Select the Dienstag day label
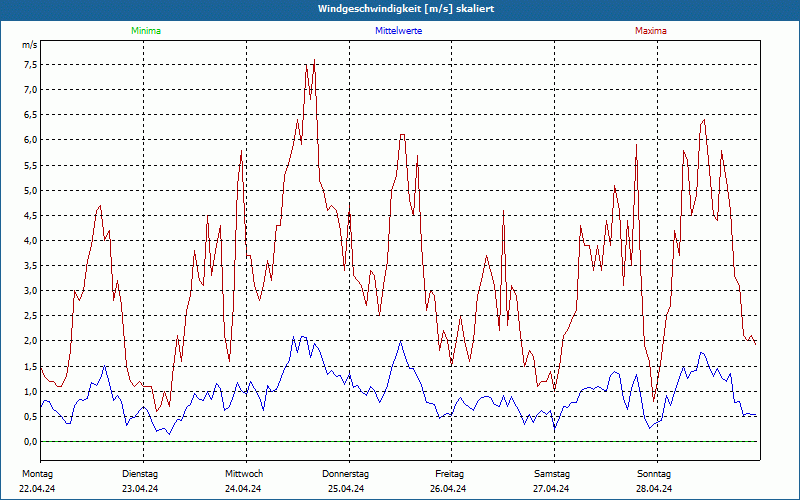This screenshot has width=800, height=500. (140, 474)
